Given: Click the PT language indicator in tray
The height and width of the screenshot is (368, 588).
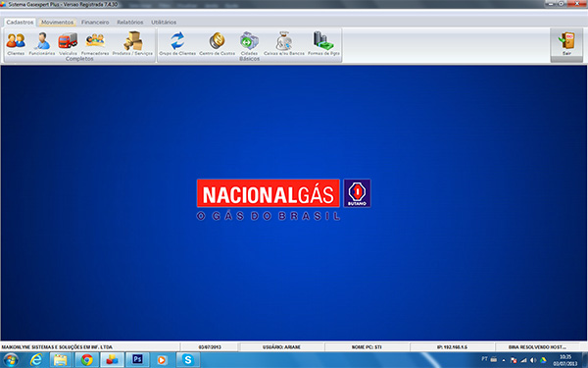Looking at the screenshot, I should [x=484, y=359].
